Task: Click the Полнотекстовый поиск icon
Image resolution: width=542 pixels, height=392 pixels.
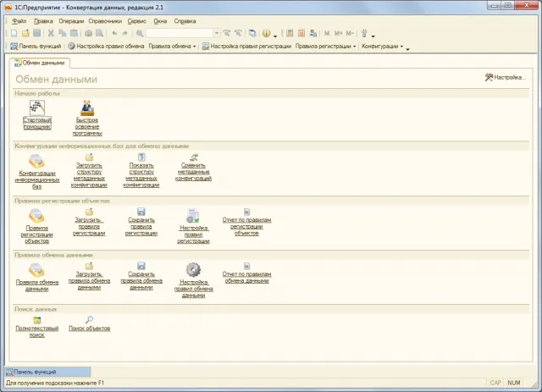Action: point(36,320)
